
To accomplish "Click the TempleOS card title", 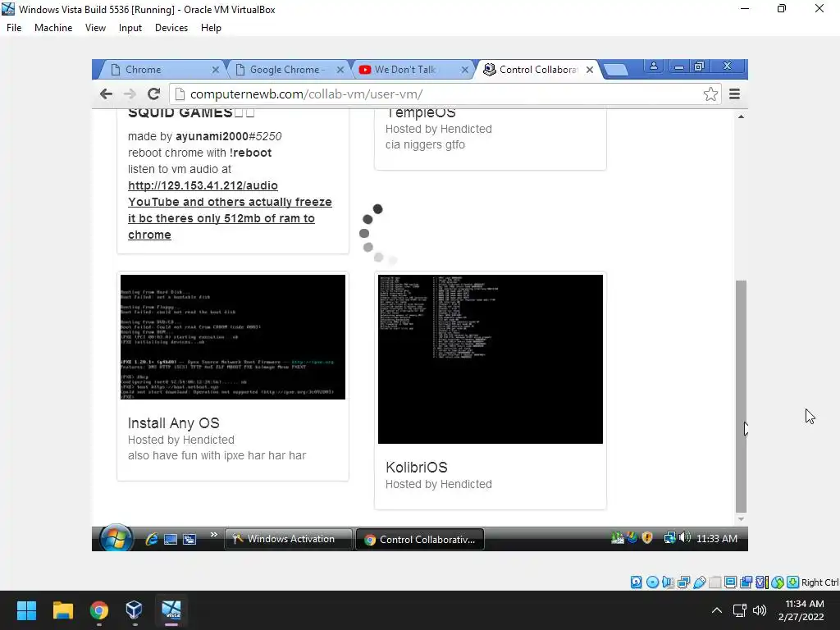I will [x=421, y=112].
